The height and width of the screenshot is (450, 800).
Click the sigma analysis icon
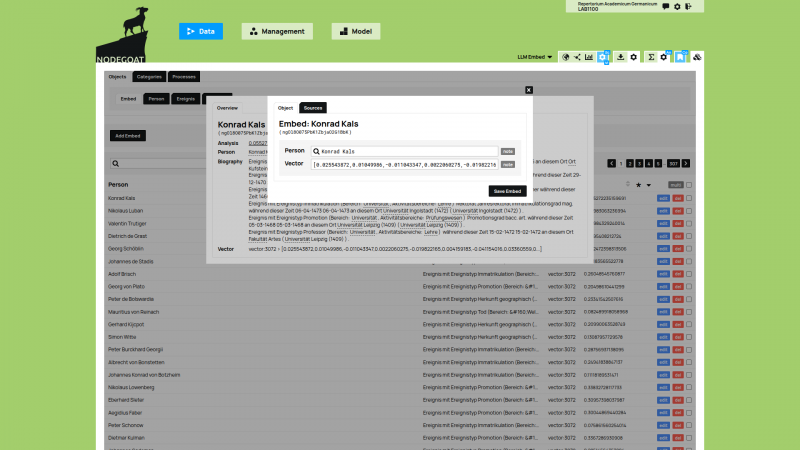[651, 57]
